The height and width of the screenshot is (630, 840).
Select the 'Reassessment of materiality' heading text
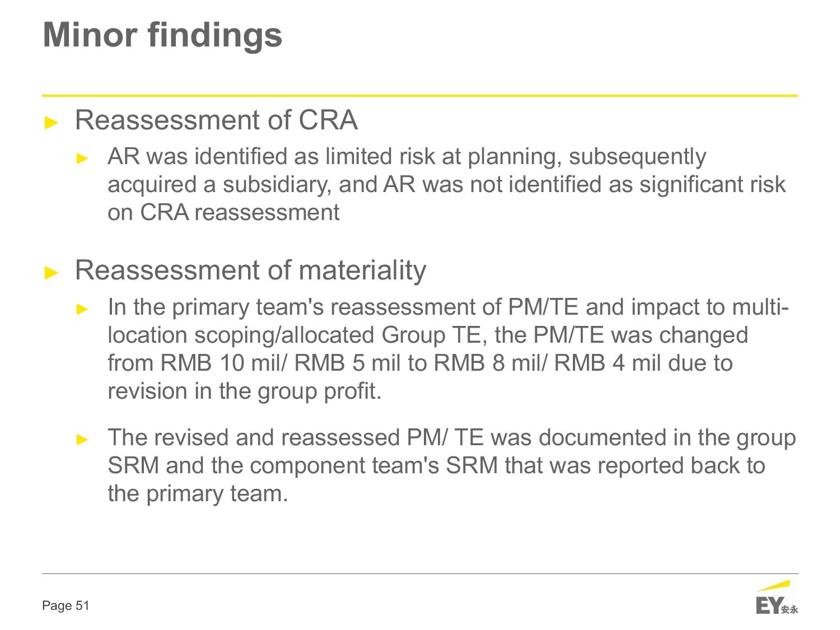tap(250, 270)
